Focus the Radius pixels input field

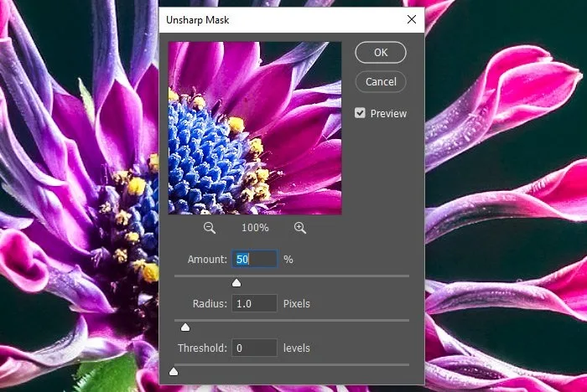click(255, 303)
